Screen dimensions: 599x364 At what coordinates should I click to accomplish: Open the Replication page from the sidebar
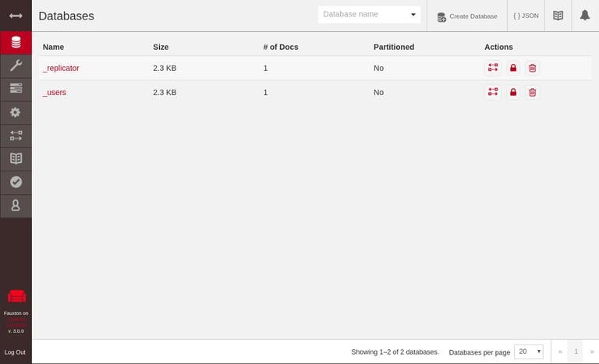[x=16, y=136]
